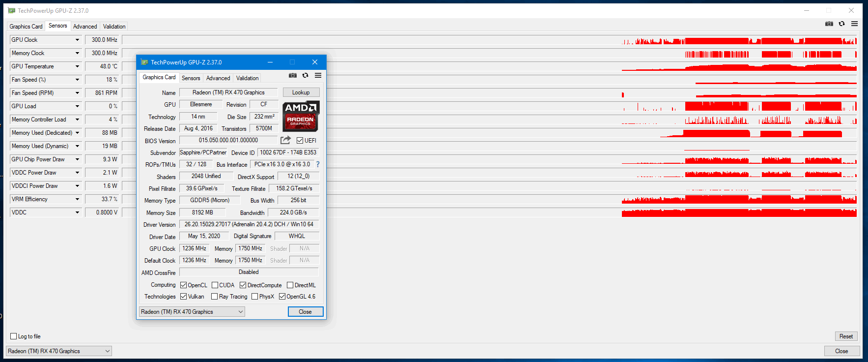
Task: Open Memory Clock sensor dropdown
Action: (x=77, y=53)
